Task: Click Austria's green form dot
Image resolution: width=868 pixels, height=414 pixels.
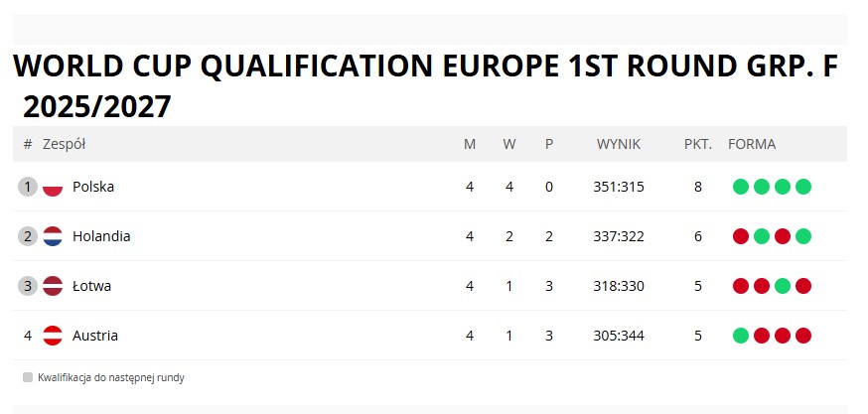Action: (741, 336)
